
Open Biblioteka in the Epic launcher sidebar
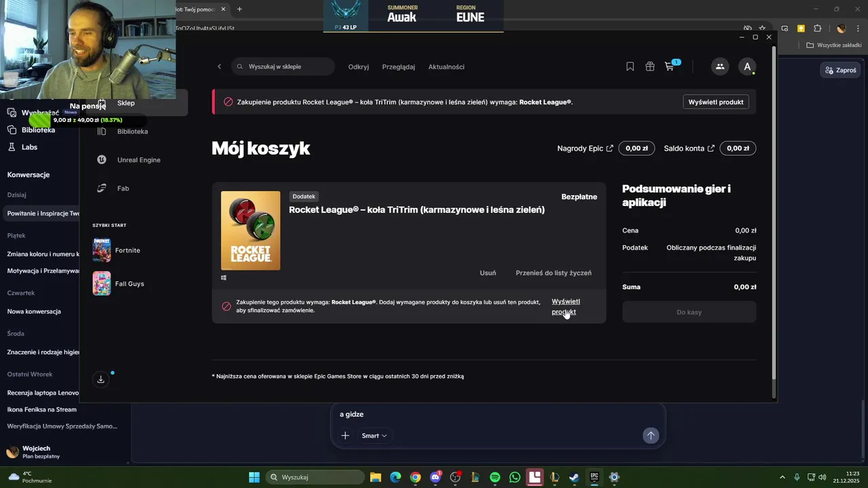(x=124, y=131)
